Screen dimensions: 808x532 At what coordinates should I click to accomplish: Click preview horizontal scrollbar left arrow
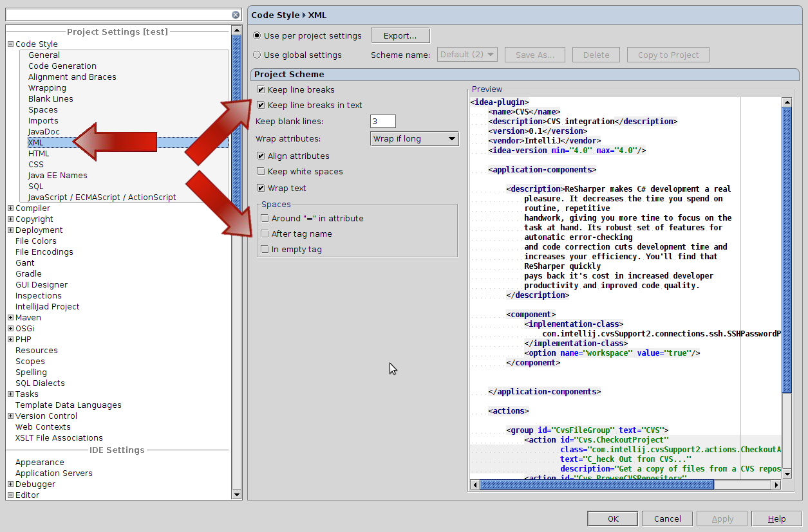pyautogui.click(x=475, y=484)
